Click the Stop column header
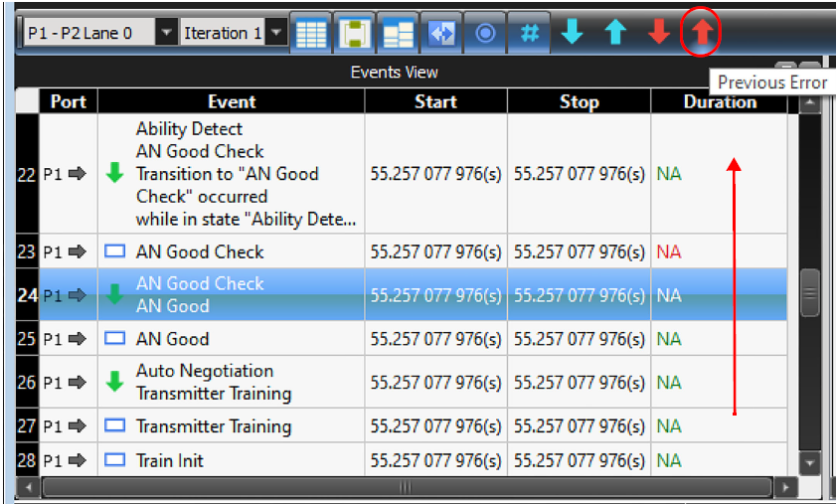Viewport: 837px width, 504px height. 580,101
